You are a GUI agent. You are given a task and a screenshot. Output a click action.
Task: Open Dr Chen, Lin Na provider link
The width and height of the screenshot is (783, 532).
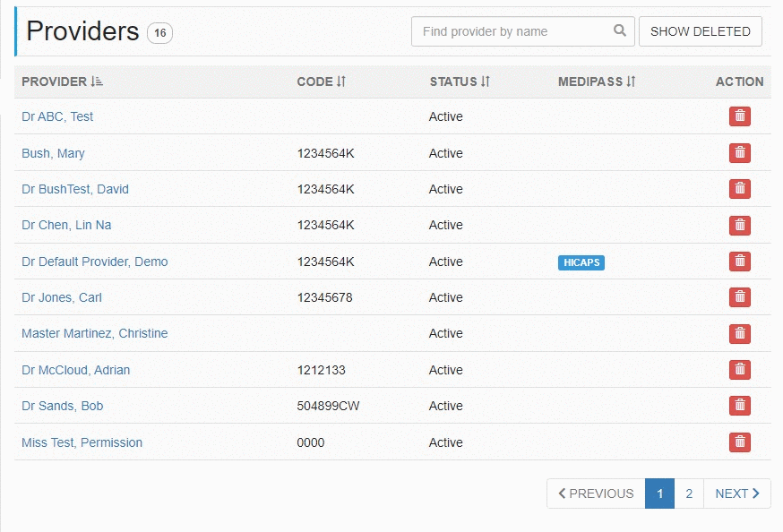click(x=66, y=225)
